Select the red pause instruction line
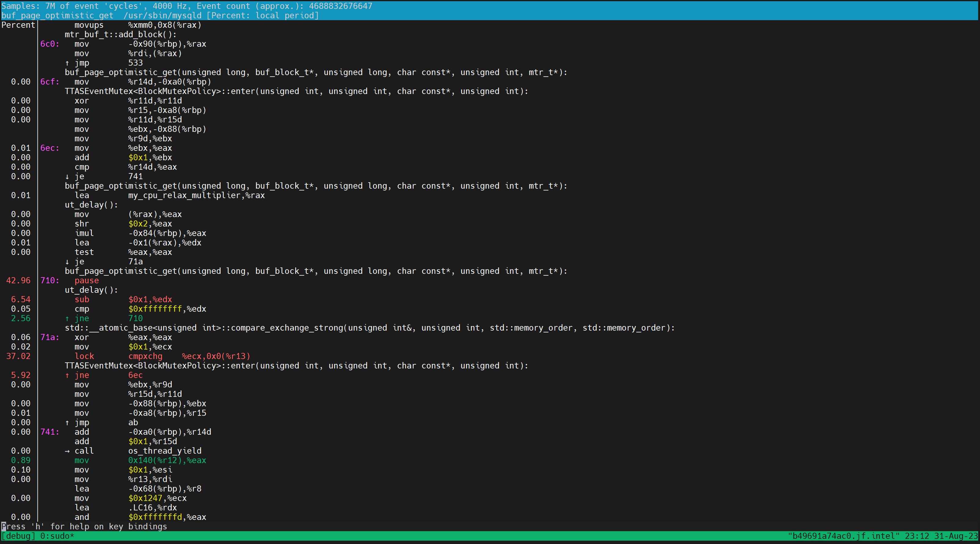The height and width of the screenshot is (544, 980). pos(86,281)
